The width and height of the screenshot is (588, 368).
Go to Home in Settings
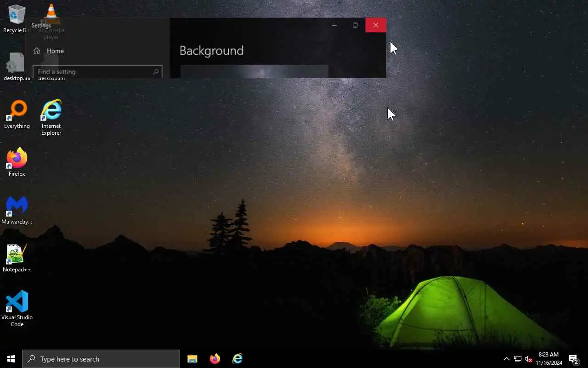[x=48, y=51]
